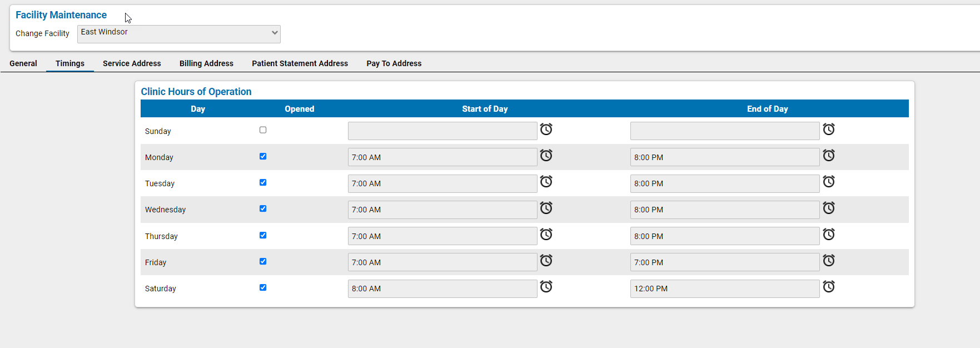The width and height of the screenshot is (980, 348).
Task: Select the Billing Address tab
Action: point(206,63)
